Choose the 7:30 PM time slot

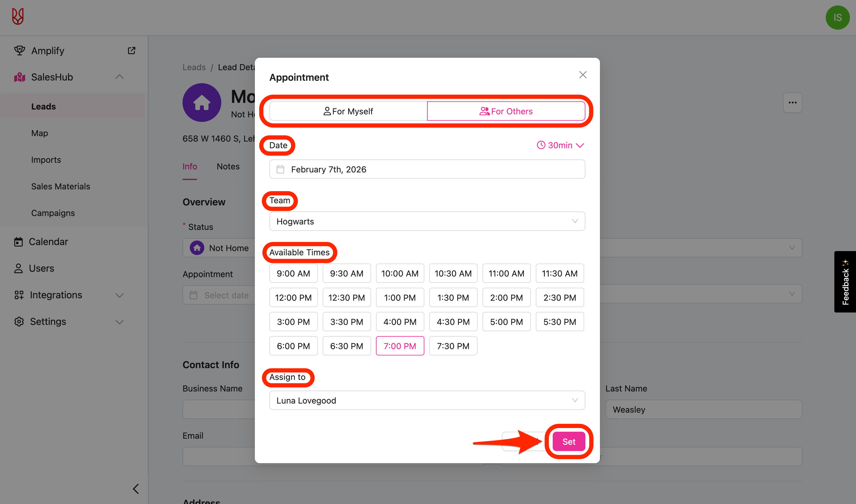point(453,346)
